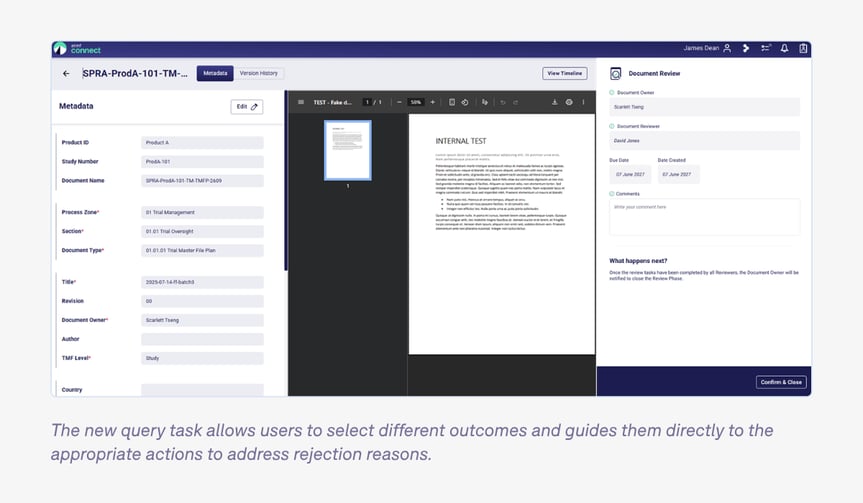
Task: Click the View Timeline button
Action: point(565,73)
